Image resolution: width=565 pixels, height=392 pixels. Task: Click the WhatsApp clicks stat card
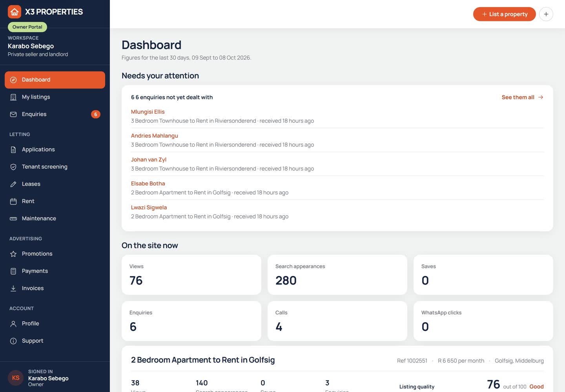(483, 321)
